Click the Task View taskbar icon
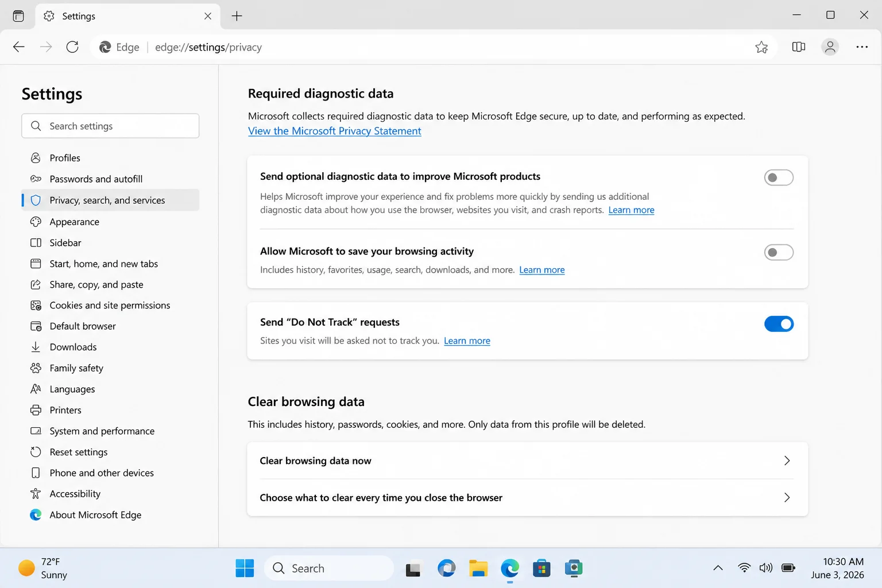 413,568
